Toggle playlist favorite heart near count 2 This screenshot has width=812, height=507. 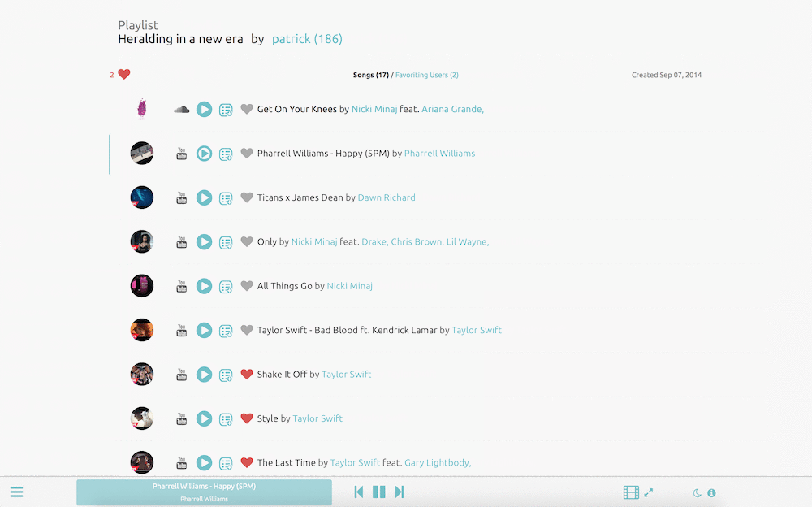pyautogui.click(x=123, y=74)
